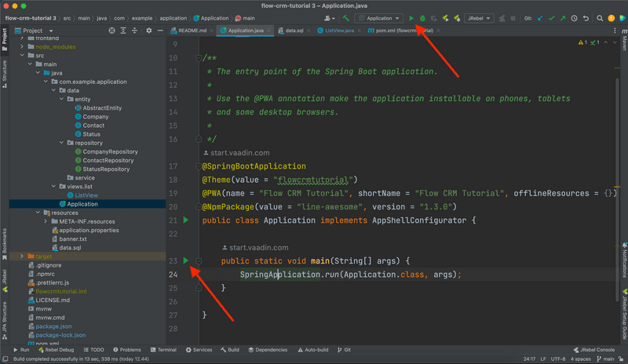The height and width of the screenshot is (364, 628).
Task: Open the JRebel Console button
Action: [x=593, y=350]
